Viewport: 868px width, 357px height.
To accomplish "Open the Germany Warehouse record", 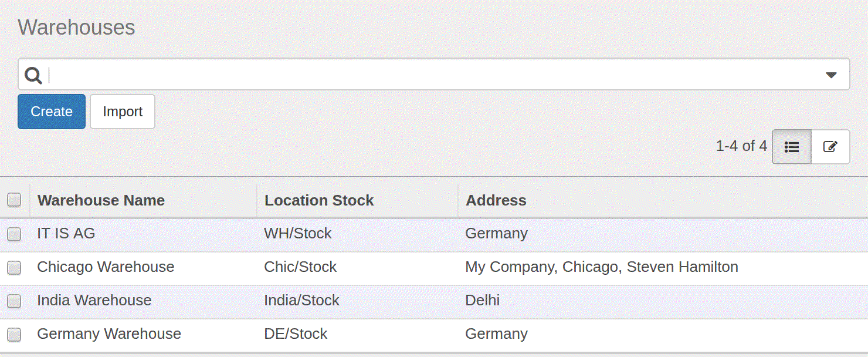I will (x=109, y=334).
